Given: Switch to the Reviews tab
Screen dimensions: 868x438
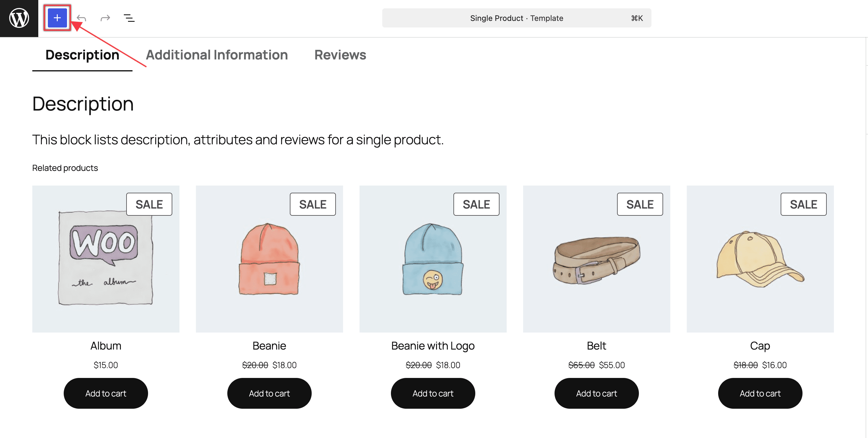Looking at the screenshot, I should 340,55.
